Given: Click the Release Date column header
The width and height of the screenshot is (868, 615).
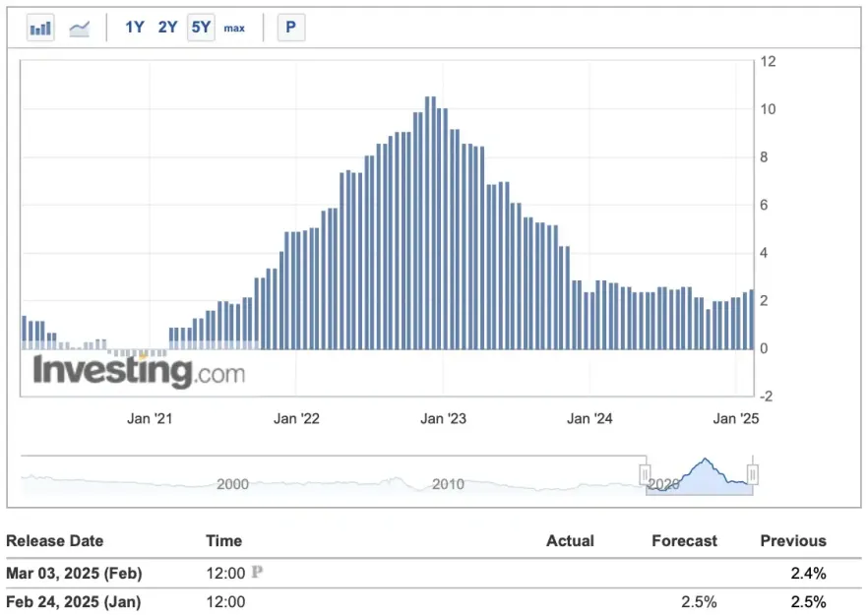Looking at the screenshot, I should click(55, 540).
